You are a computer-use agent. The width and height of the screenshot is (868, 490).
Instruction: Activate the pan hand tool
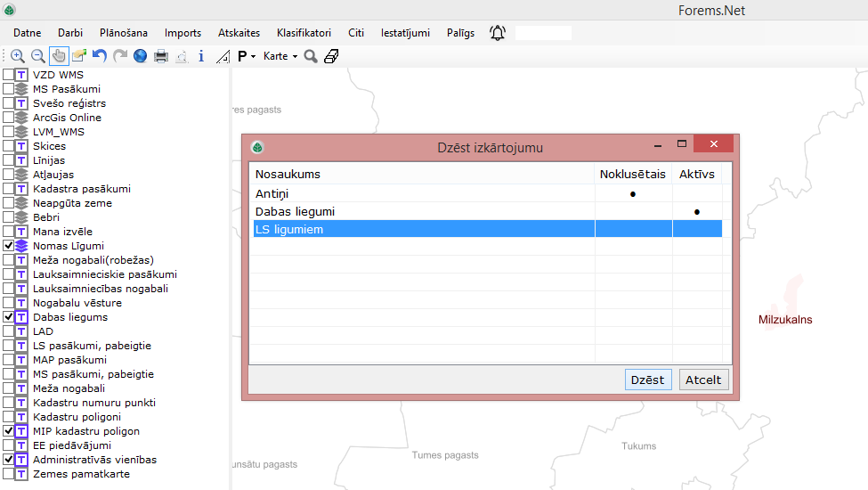point(59,56)
